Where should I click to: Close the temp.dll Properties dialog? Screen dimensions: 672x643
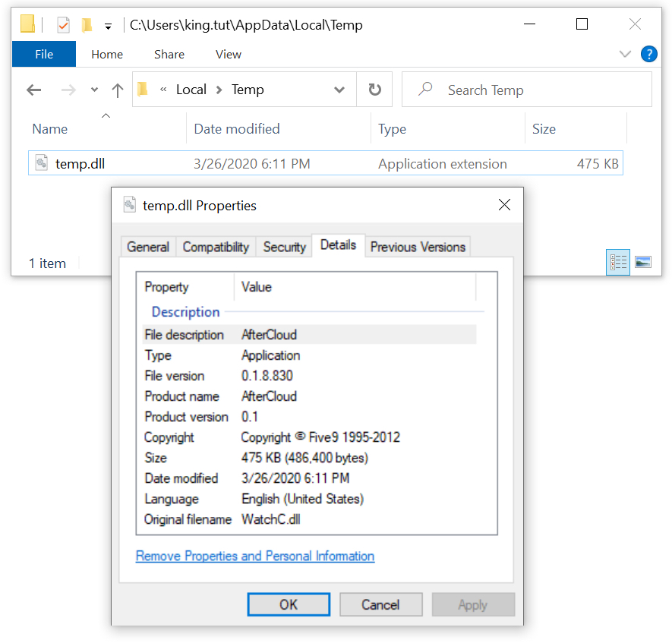(504, 205)
